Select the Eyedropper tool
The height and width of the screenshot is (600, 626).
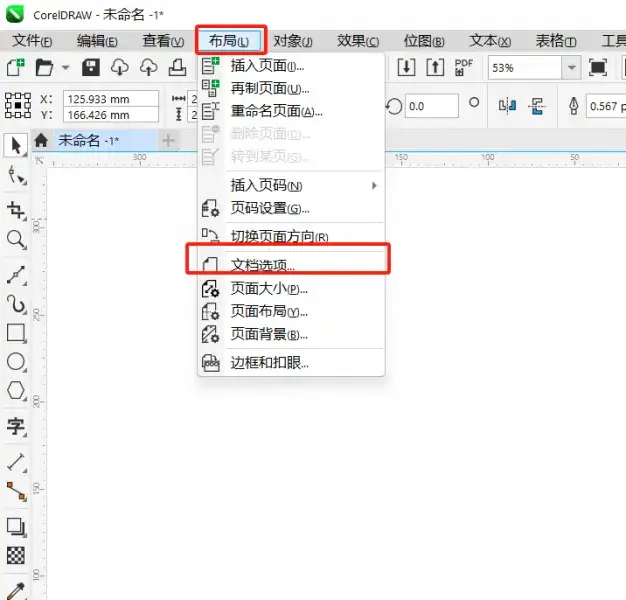(16, 591)
